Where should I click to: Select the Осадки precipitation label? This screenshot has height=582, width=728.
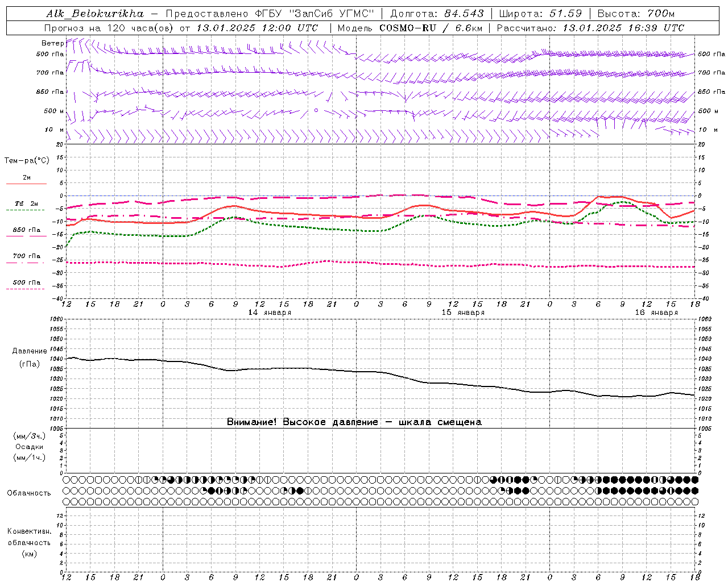click(x=30, y=447)
